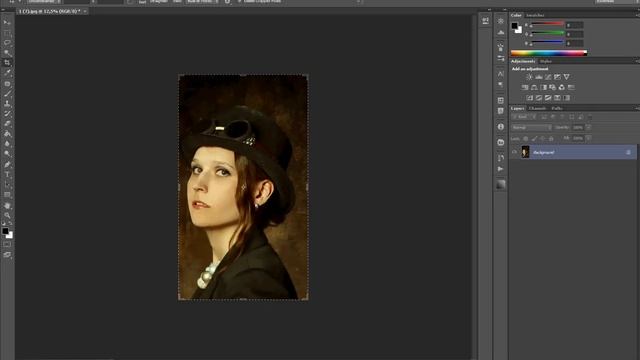Screen dimensions: 640x360
Task: Toggle lock all padlock in Layers
Action: point(551,139)
